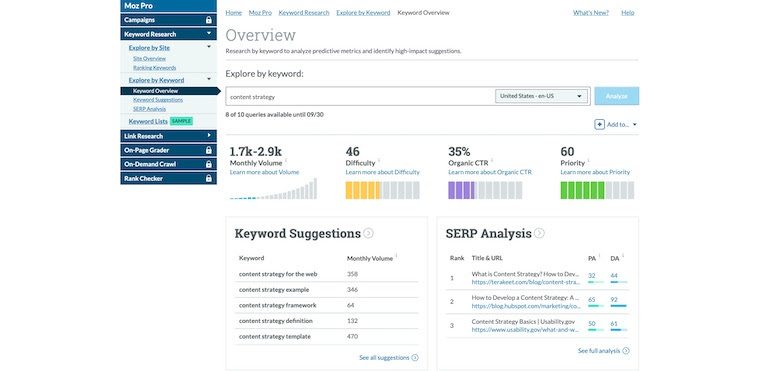
Task: Collapse Explore by Site arrow
Action: point(209,47)
